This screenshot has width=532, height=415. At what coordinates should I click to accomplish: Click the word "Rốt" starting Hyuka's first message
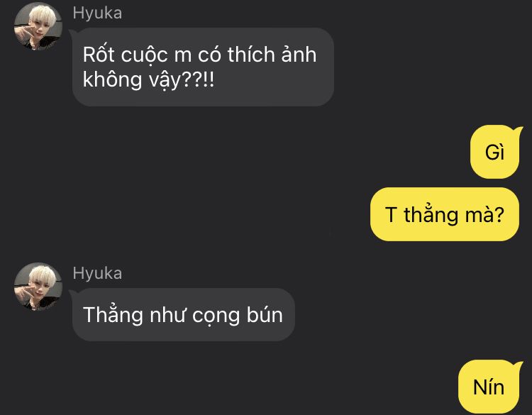(x=99, y=55)
